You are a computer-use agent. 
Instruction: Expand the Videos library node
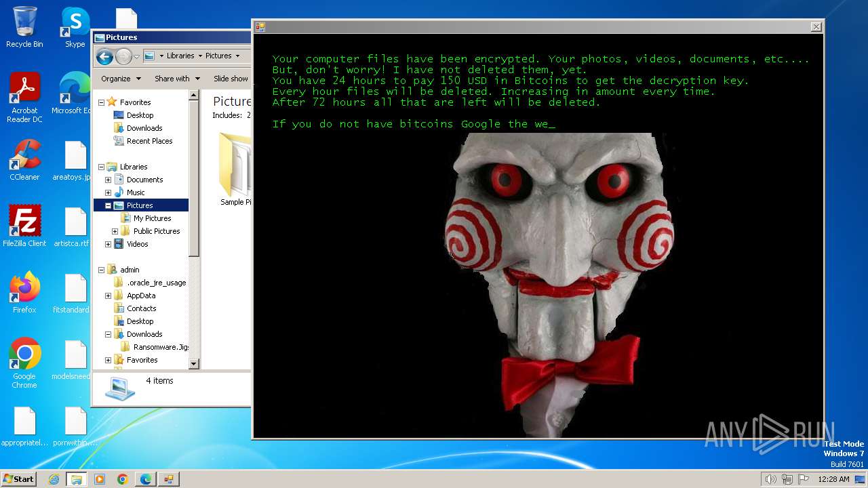point(108,244)
